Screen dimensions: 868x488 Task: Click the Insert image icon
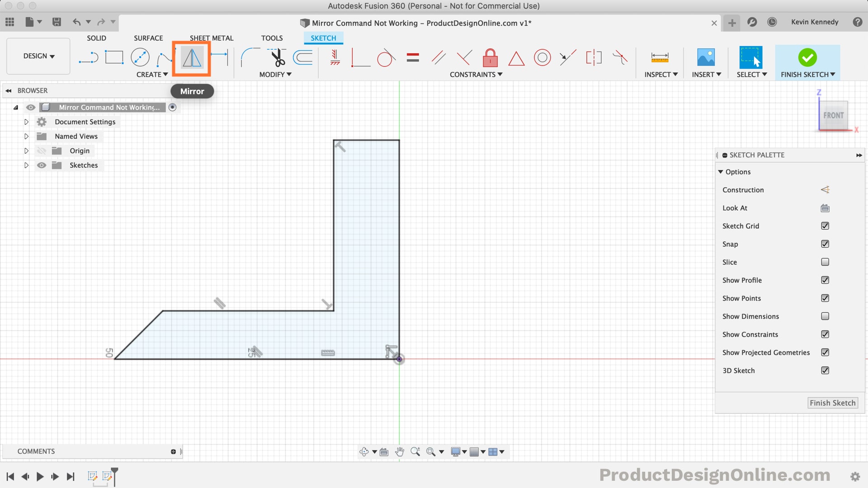[706, 57]
